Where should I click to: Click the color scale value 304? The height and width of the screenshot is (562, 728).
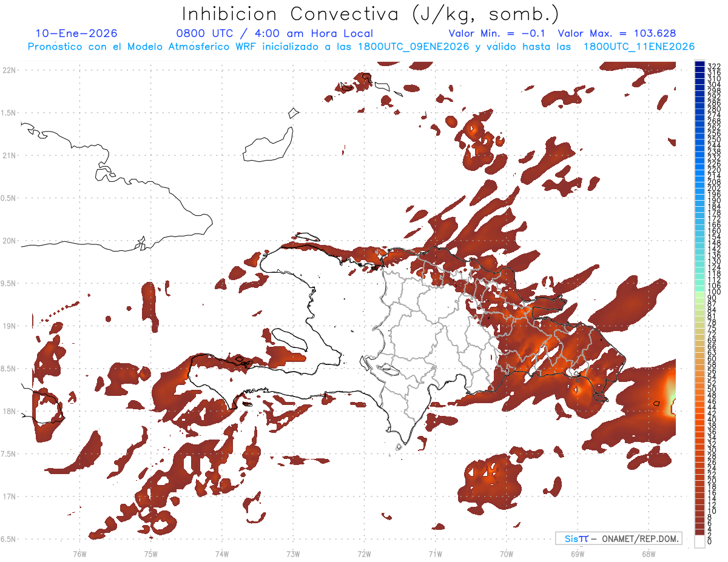point(714,84)
